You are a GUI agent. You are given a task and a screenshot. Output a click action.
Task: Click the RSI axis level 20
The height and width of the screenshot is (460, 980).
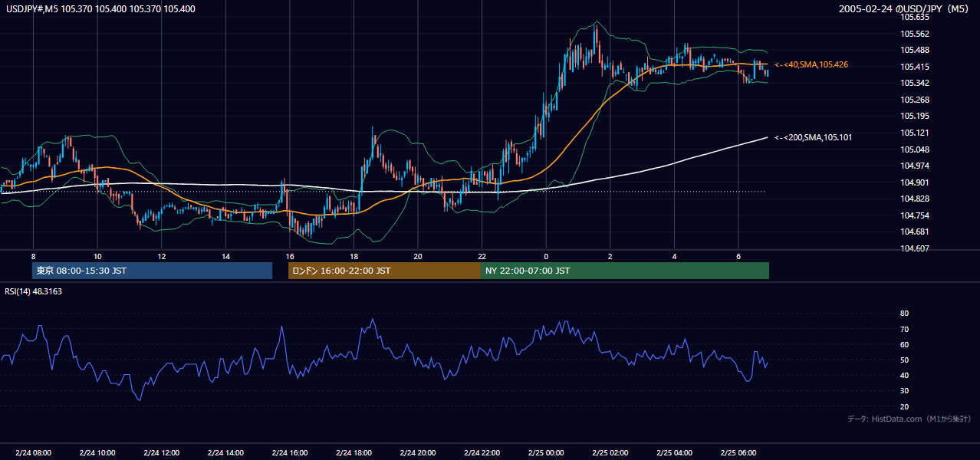904,406
